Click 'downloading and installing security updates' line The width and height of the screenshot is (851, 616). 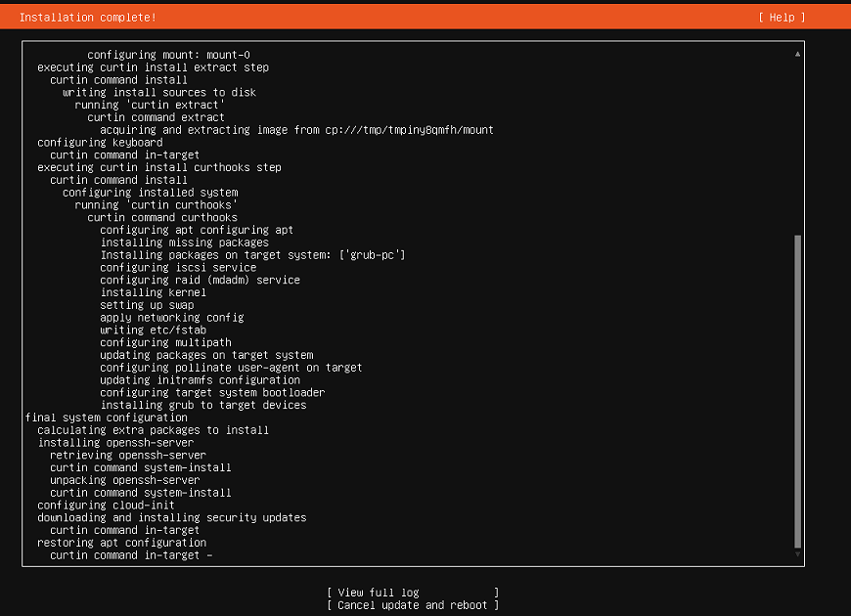pyautogui.click(x=171, y=517)
